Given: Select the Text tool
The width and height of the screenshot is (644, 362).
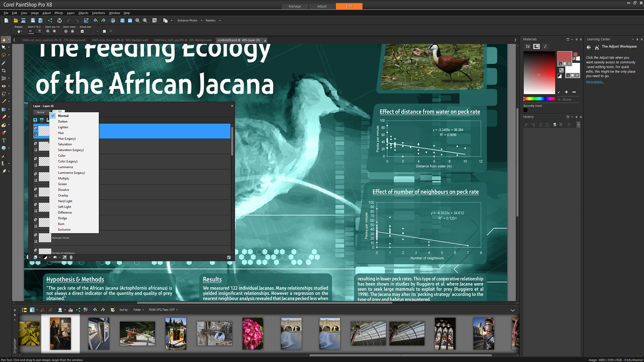Looking at the screenshot, I should (x=4, y=140).
